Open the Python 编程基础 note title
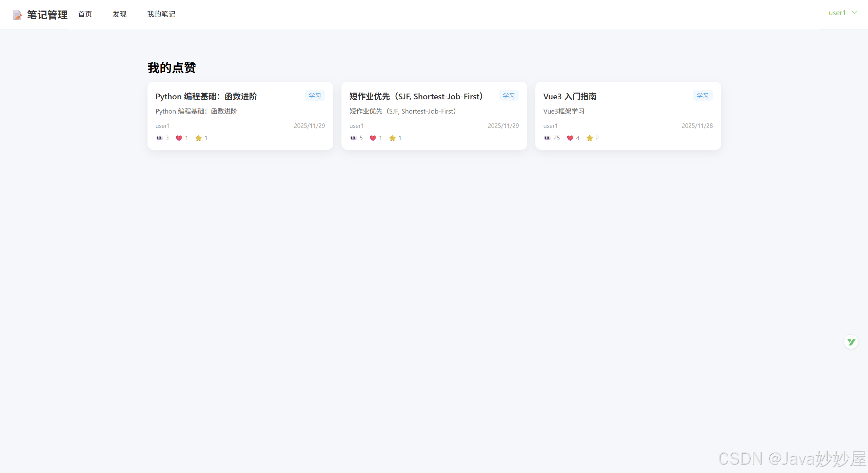 (206, 97)
